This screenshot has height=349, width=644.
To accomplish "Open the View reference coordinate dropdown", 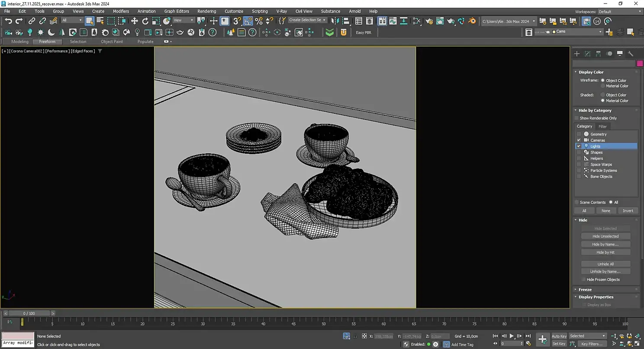I will click(x=184, y=20).
